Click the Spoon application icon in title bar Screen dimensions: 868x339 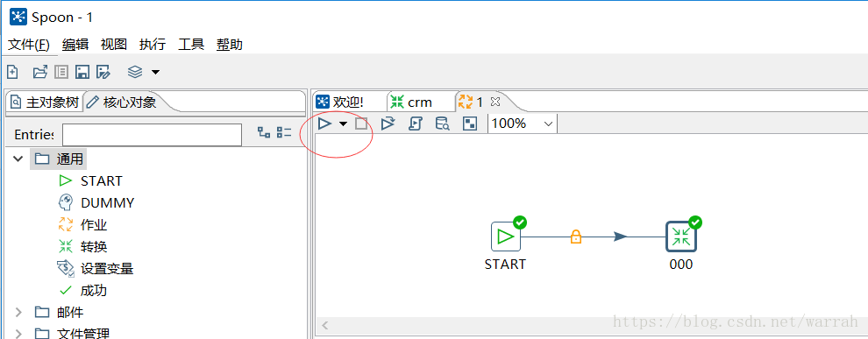(18, 17)
